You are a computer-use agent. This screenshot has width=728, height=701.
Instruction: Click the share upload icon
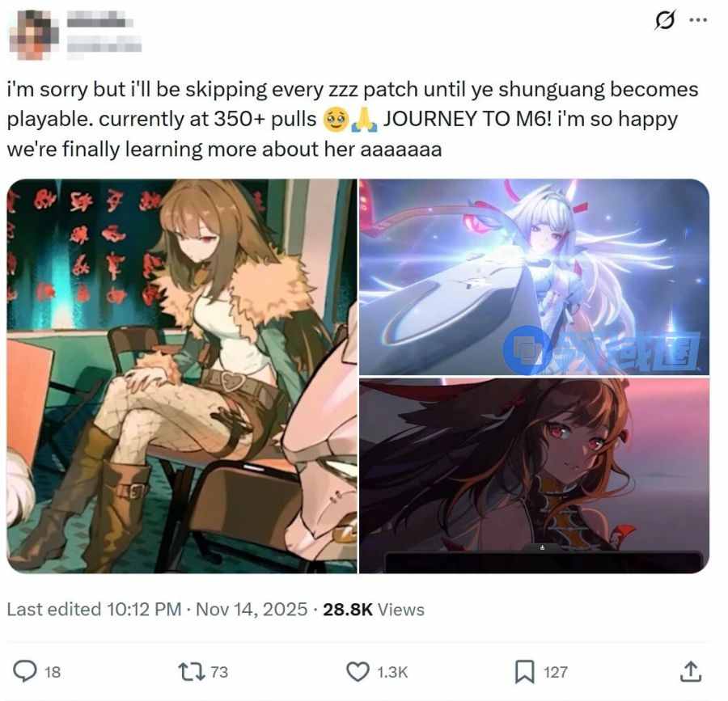click(x=691, y=671)
